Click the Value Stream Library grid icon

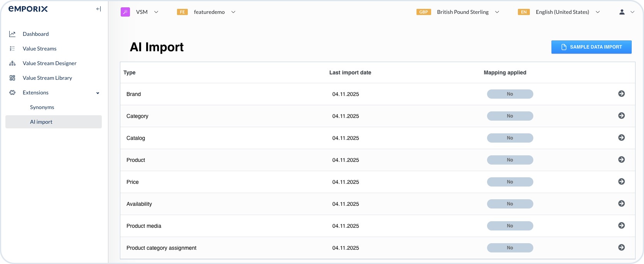[x=12, y=78]
